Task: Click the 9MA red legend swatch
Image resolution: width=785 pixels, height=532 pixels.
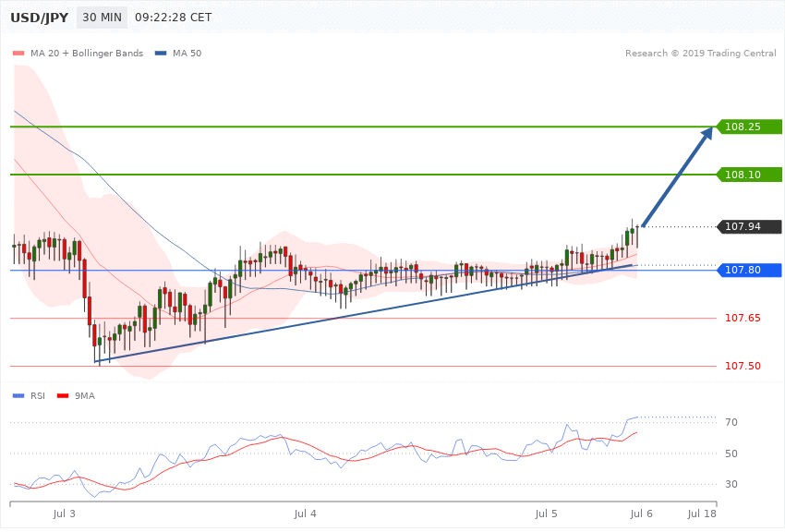Action: pyautogui.click(x=63, y=396)
